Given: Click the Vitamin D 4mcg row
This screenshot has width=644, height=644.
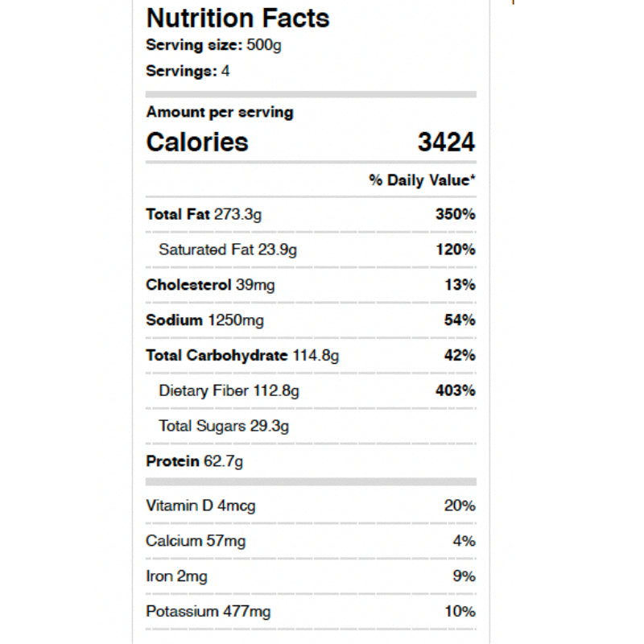Looking at the screenshot, I should pos(200,506).
